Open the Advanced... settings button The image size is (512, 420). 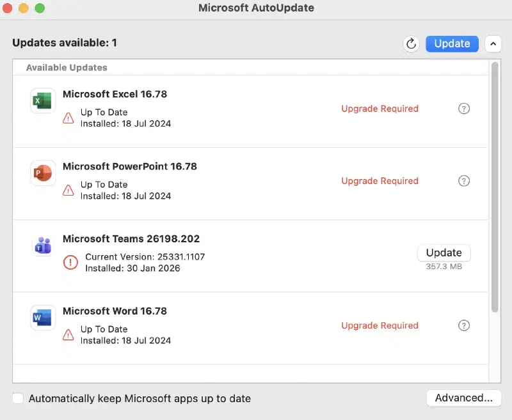pyautogui.click(x=463, y=398)
